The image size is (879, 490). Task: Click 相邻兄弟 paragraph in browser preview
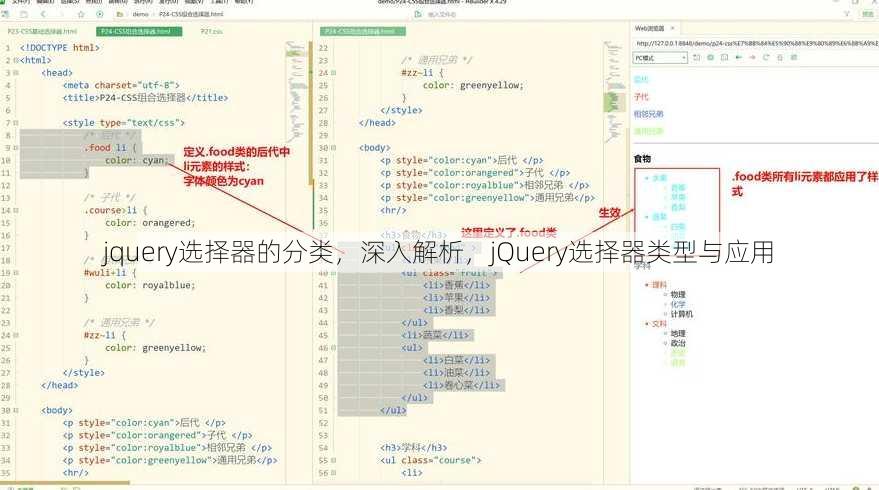click(x=649, y=114)
